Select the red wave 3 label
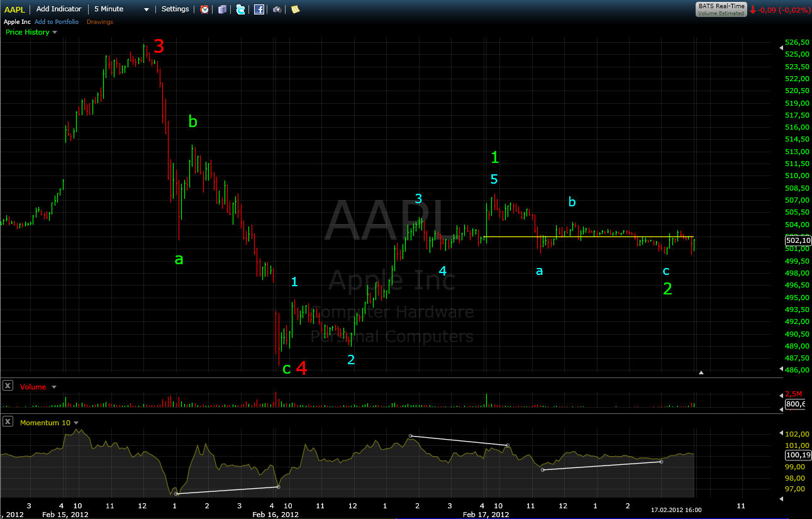 click(x=159, y=46)
